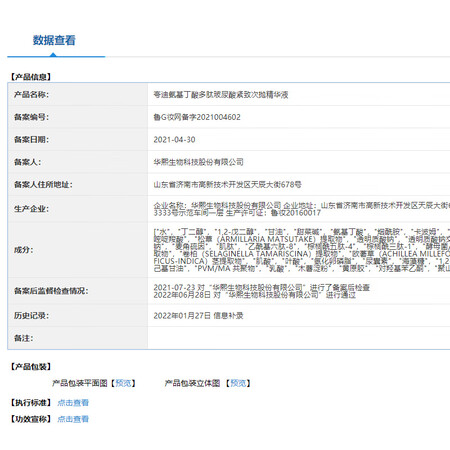Click 点击查看 next to 功效宣称

pos(73,419)
